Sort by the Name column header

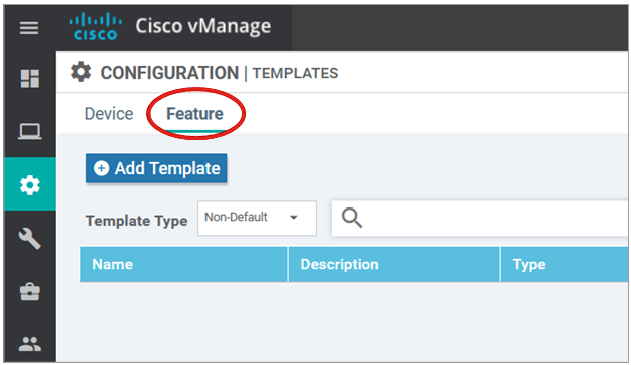(x=184, y=264)
